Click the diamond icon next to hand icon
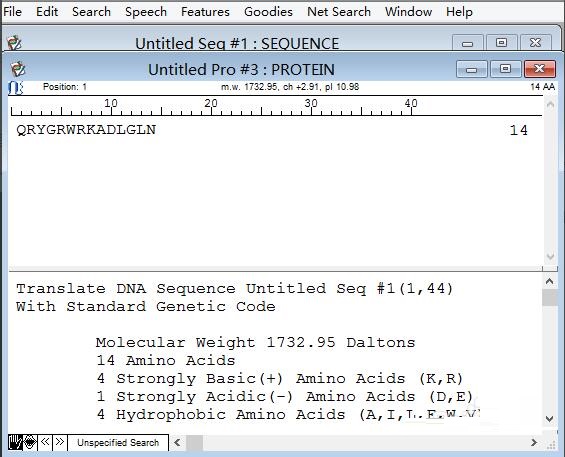Screen dimensions: 565x457 30,442
